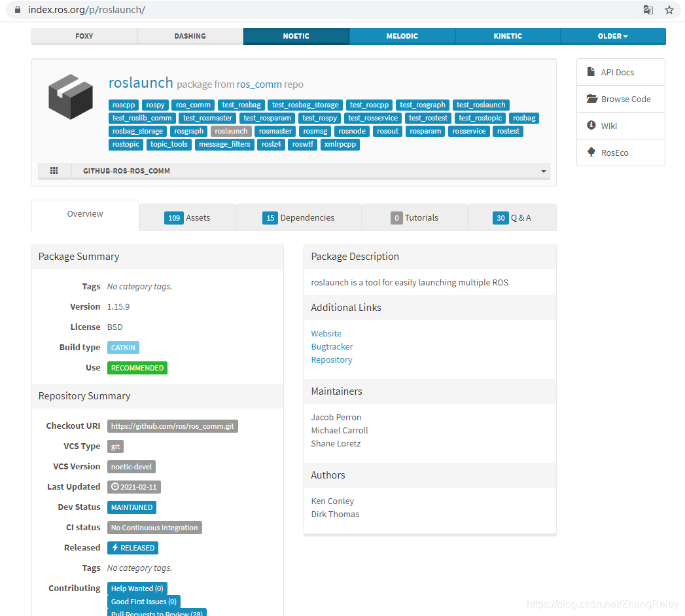Click the CATKIN build type badge
Image resolution: width=685 pixels, height=616 pixels.
[x=123, y=348]
